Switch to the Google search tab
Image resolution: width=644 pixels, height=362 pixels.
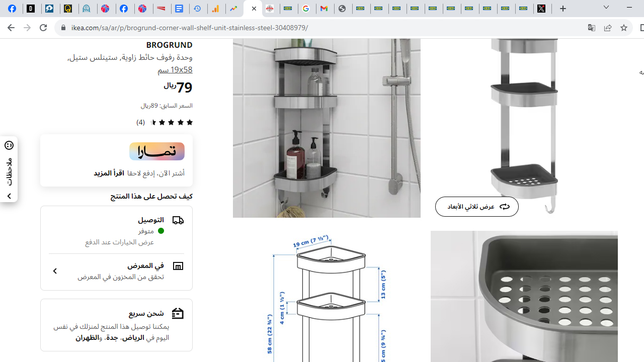(x=307, y=9)
